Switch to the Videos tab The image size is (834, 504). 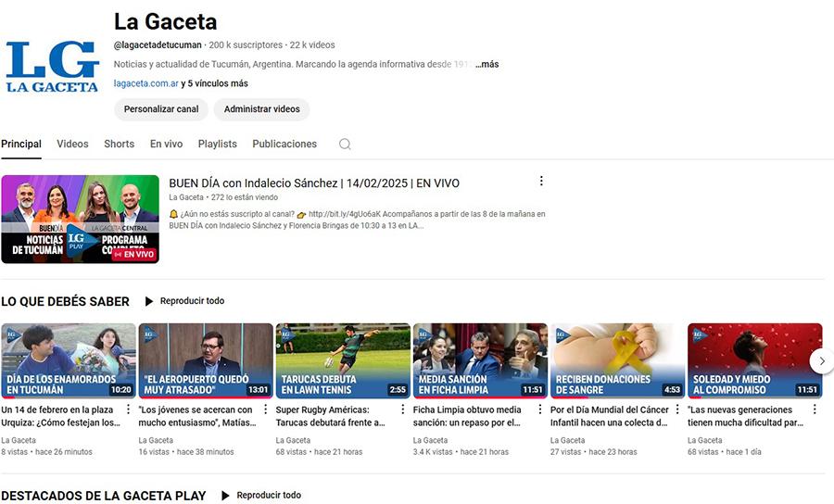(x=72, y=145)
